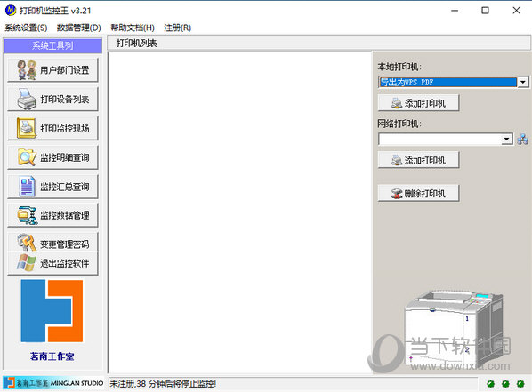
Task: Open 打印监控现场 live print monitoring
Action: pyautogui.click(x=52, y=128)
